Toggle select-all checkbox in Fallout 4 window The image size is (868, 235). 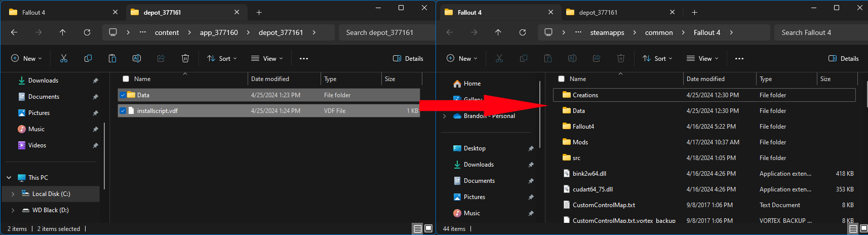[561, 79]
